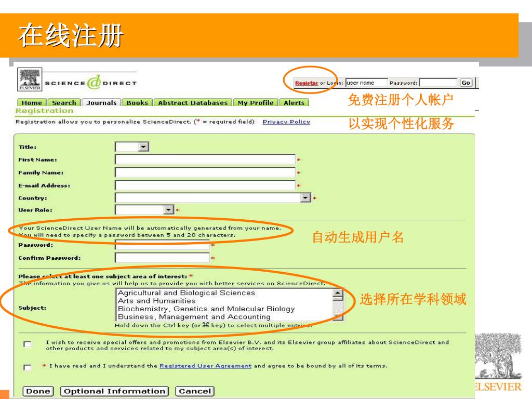Expand the Country dropdown
Screen dimensions: 532x399
tap(305, 197)
